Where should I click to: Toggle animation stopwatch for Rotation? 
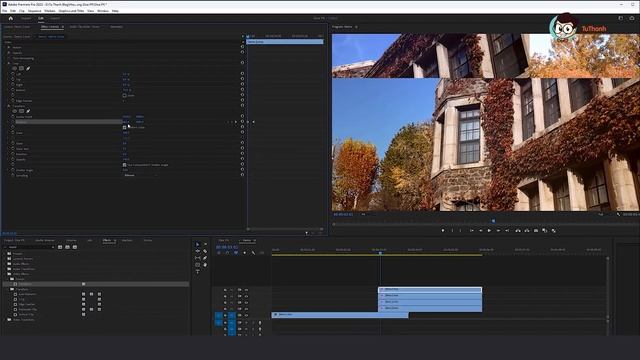13,154
